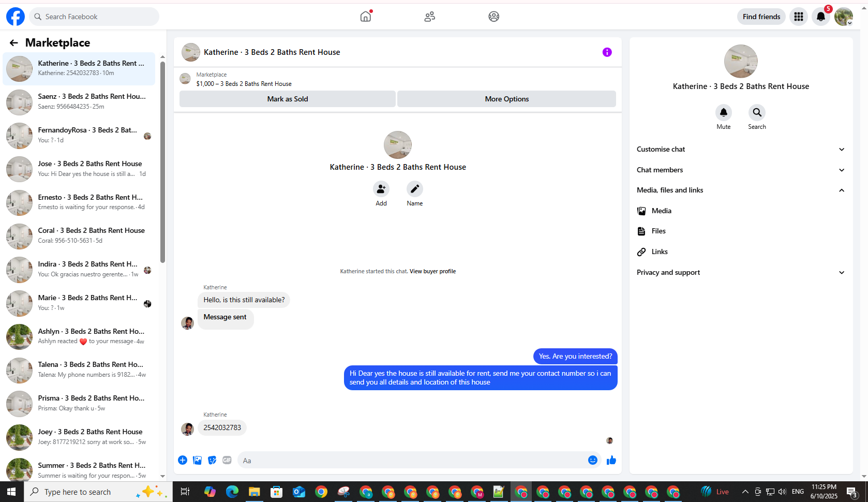Choose a GIF icon in composer

coord(227,460)
